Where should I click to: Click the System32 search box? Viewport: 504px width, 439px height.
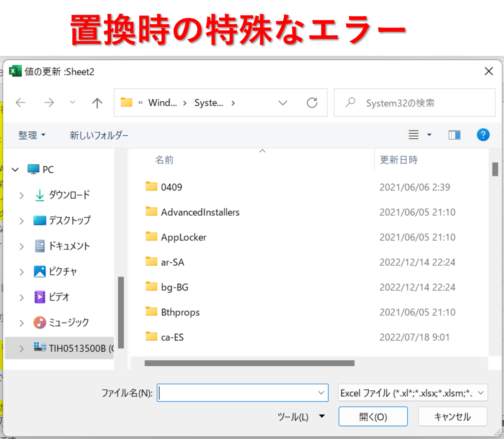415,103
